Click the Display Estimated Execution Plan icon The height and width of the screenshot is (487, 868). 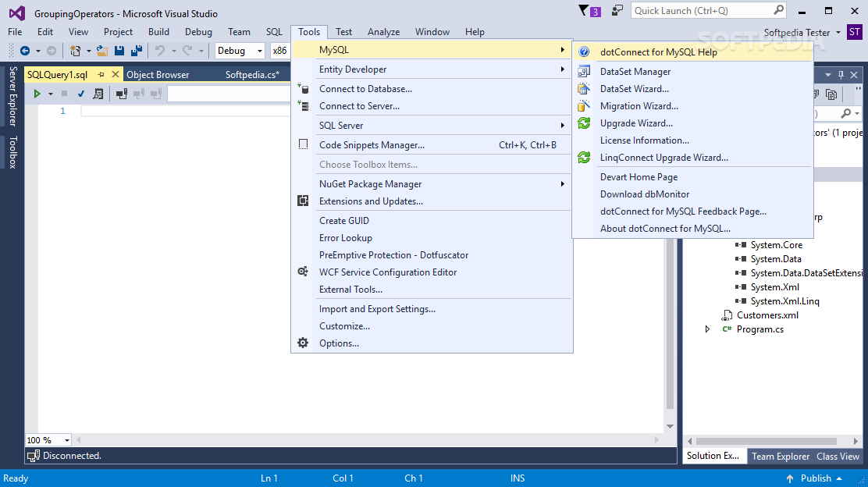coord(98,94)
